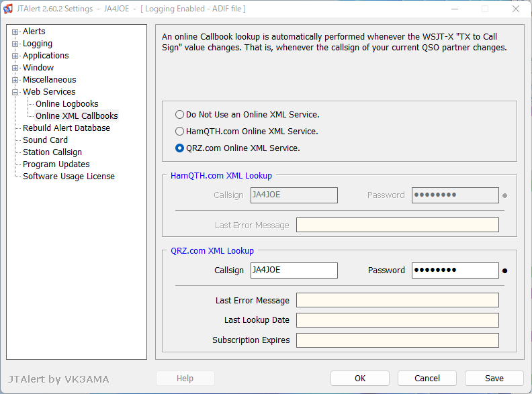Click the Cancel button
This screenshot has width=532, height=394.
coord(427,378)
